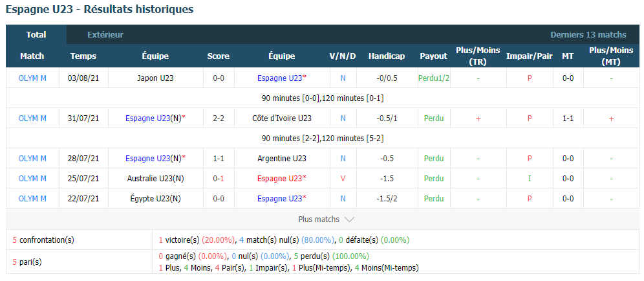The image size is (644, 281).
Task: Click the 5 confrontation(s) summary label
Action: click(x=43, y=240)
